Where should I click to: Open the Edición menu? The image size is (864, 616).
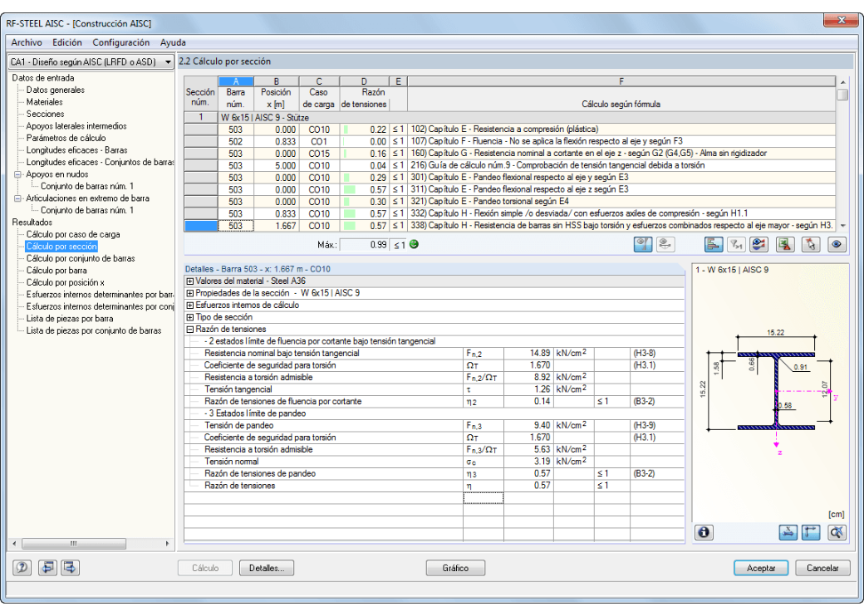(67, 42)
